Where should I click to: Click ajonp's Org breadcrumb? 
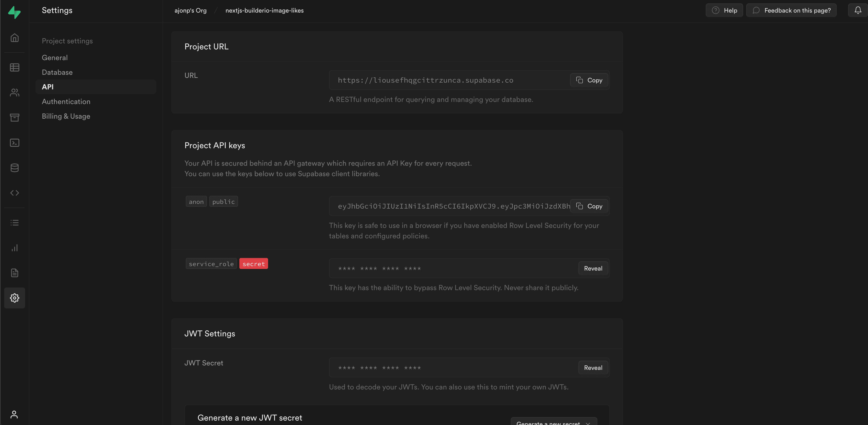click(x=190, y=10)
